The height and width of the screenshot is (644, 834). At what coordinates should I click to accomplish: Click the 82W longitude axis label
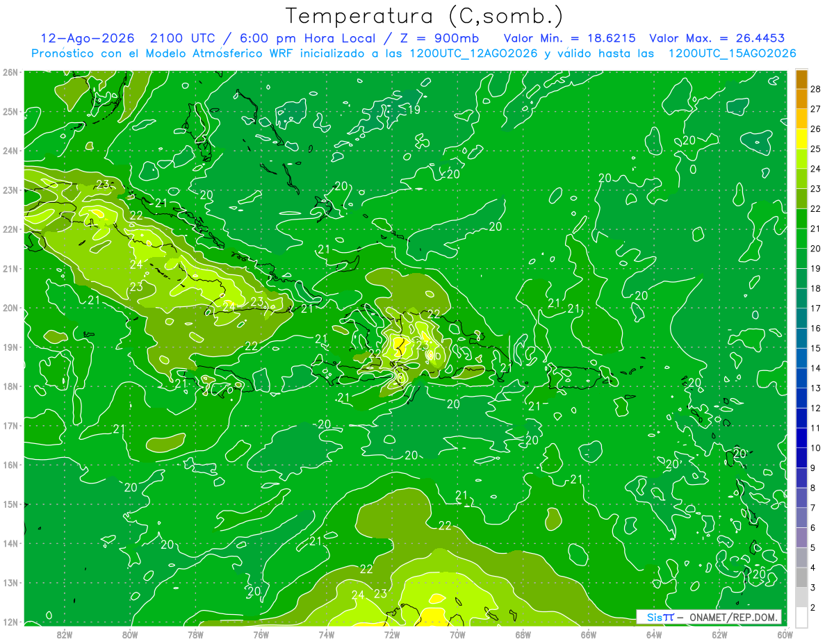pyautogui.click(x=65, y=634)
